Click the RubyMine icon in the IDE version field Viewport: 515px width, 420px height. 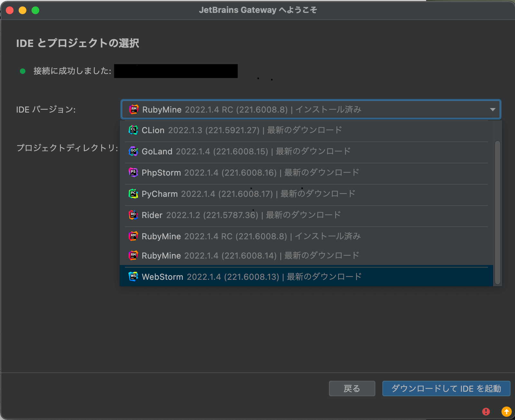pyautogui.click(x=133, y=109)
